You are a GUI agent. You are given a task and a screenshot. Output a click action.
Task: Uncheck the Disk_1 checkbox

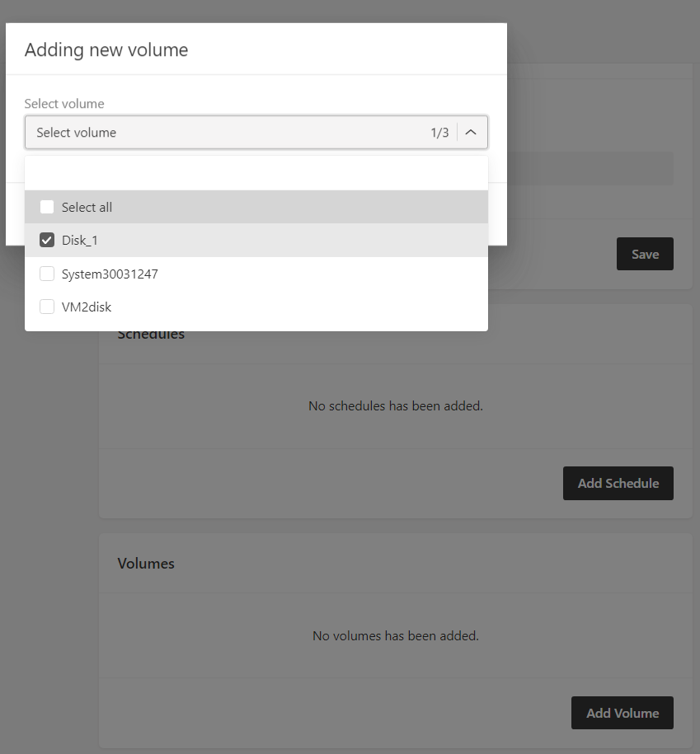point(47,240)
